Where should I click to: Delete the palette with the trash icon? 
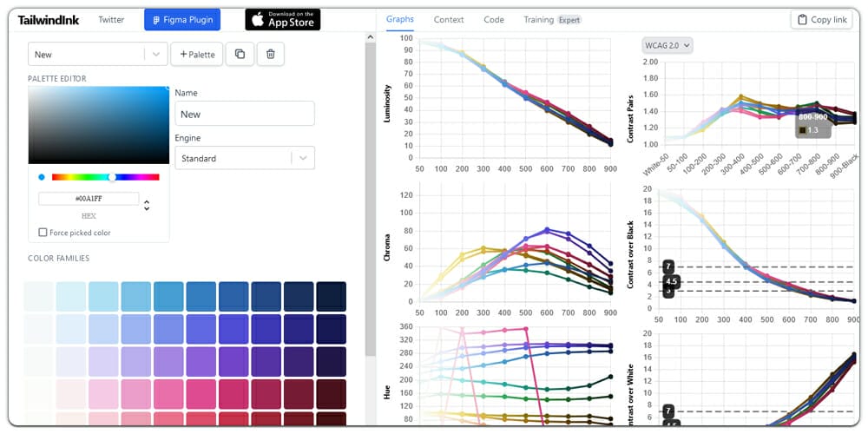270,54
